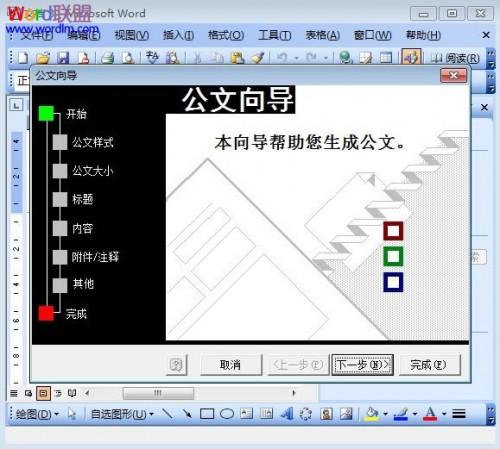The image size is (500, 449).
Task: Switch to Print Layout view button
Action: pyautogui.click(x=43, y=393)
